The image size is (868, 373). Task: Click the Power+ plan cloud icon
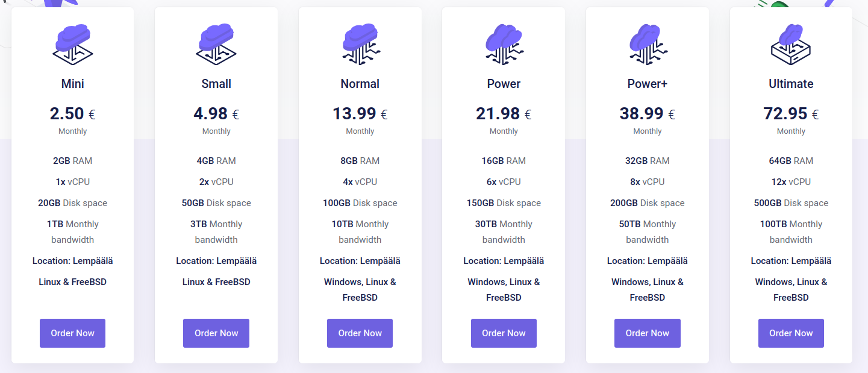coord(648,43)
